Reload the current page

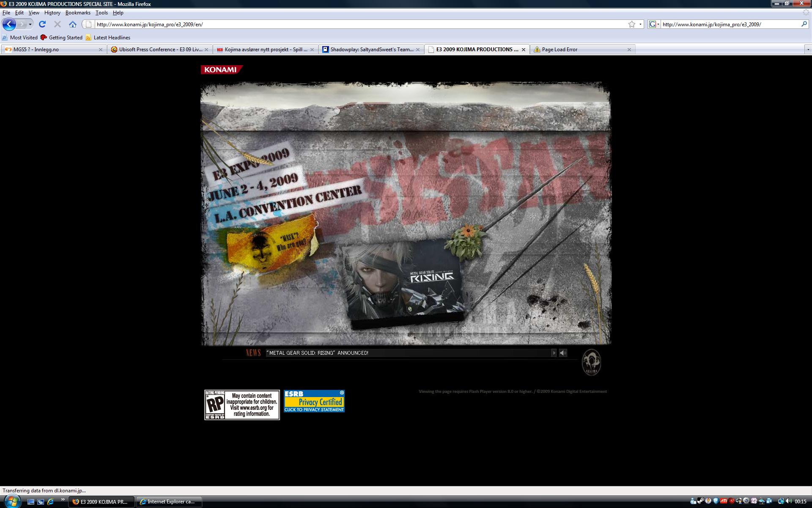[42, 24]
